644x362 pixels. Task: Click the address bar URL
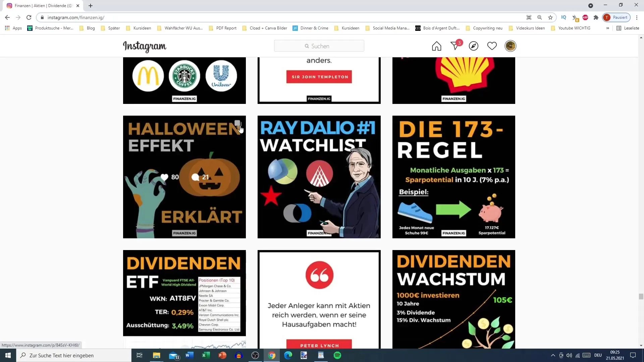[76, 17]
